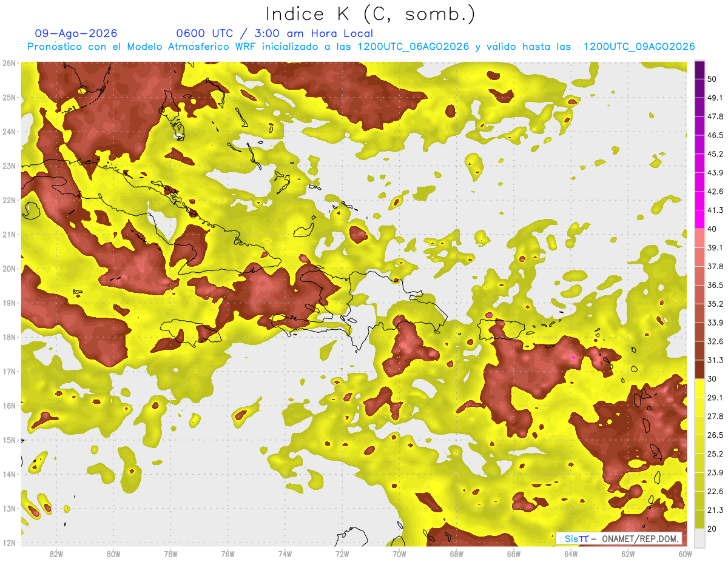Select the colorbar value "27.8"
728x562 pixels.
pyautogui.click(x=716, y=416)
